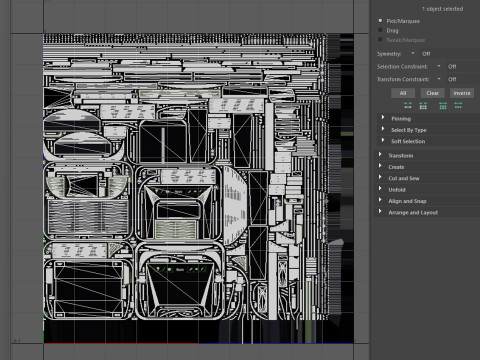Choose the Tweak/Marquee radio option
The image size is (480, 360).
380,40
